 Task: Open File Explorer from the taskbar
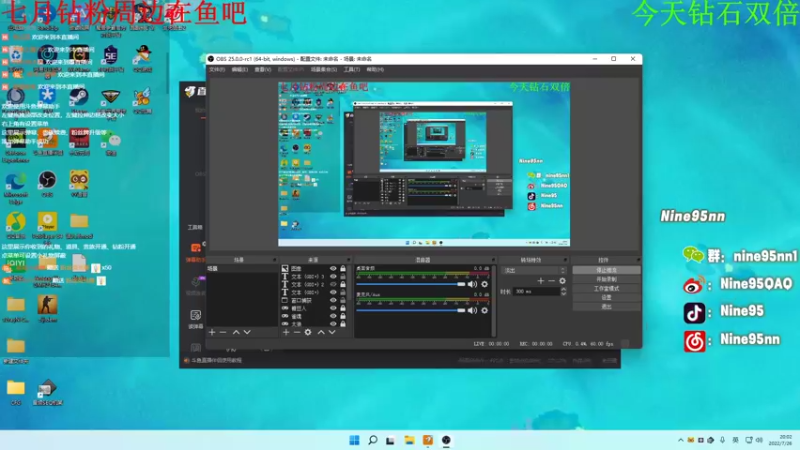(x=409, y=440)
